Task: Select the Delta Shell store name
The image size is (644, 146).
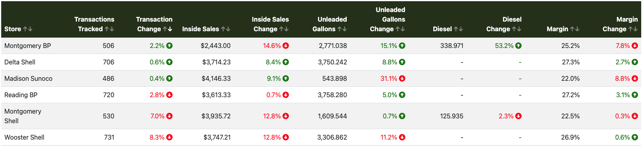Action: pos(20,62)
